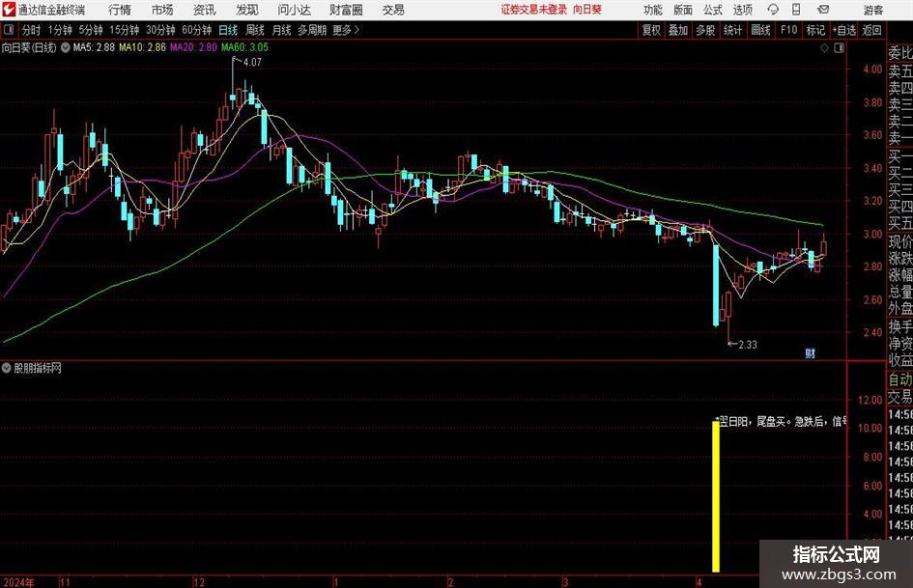913x588 pixels.
Task: Click the 2.33 low price annotation
Action: [x=748, y=345]
